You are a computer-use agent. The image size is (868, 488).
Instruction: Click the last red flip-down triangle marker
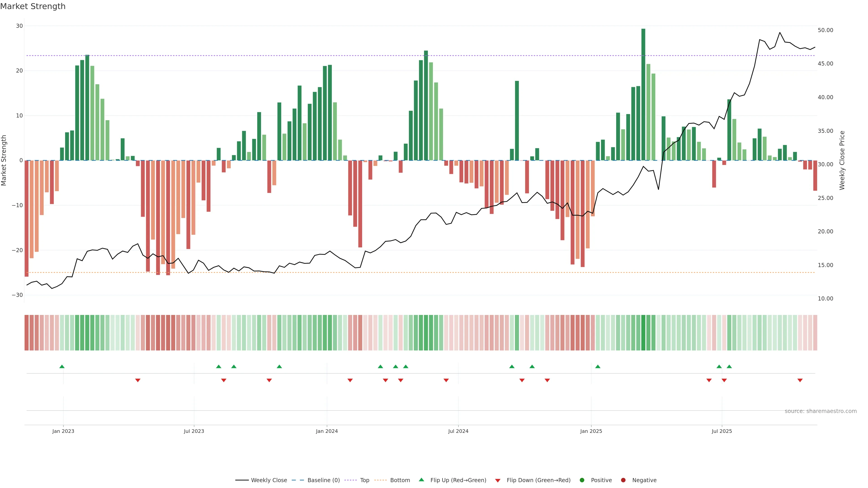[x=800, y=380]
